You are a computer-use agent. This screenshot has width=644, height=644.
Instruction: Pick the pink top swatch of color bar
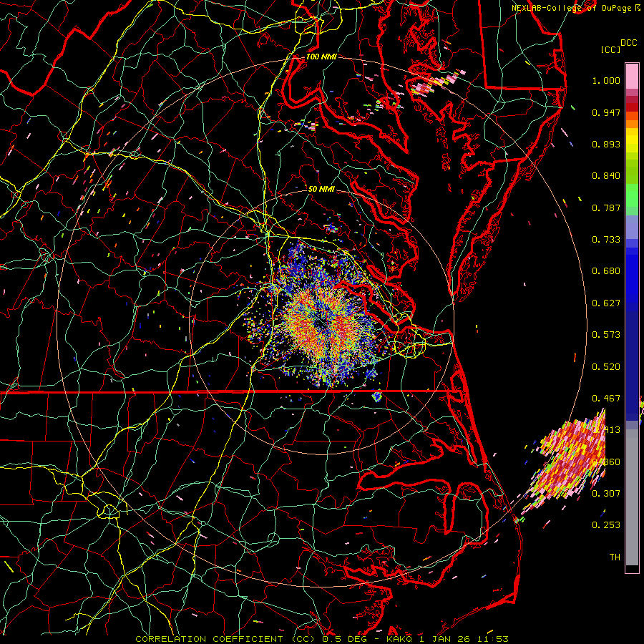tap(632, 77)
